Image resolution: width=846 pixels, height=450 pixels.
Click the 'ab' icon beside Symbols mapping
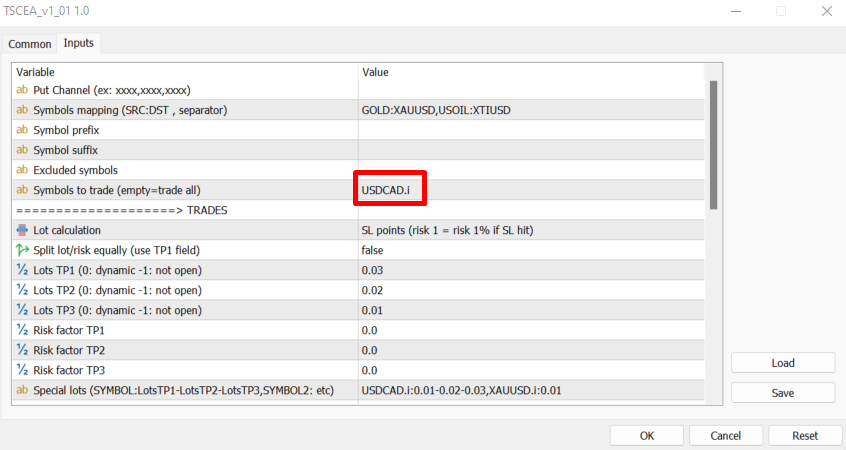[22, 110]
